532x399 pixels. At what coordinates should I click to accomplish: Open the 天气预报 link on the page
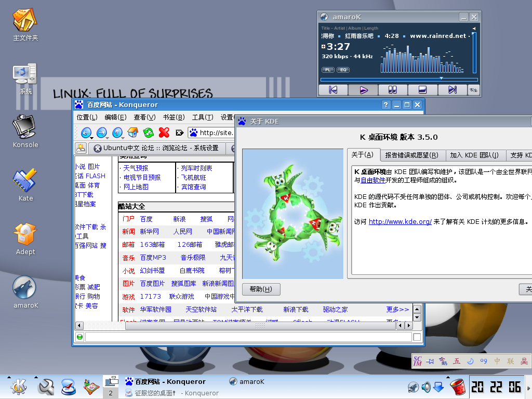coord(136,168)
